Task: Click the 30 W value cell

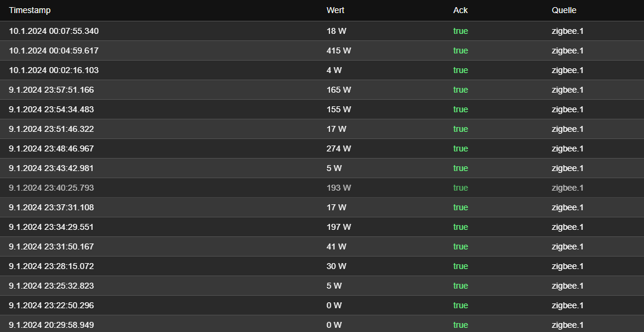Action: (x=337, y=266)
